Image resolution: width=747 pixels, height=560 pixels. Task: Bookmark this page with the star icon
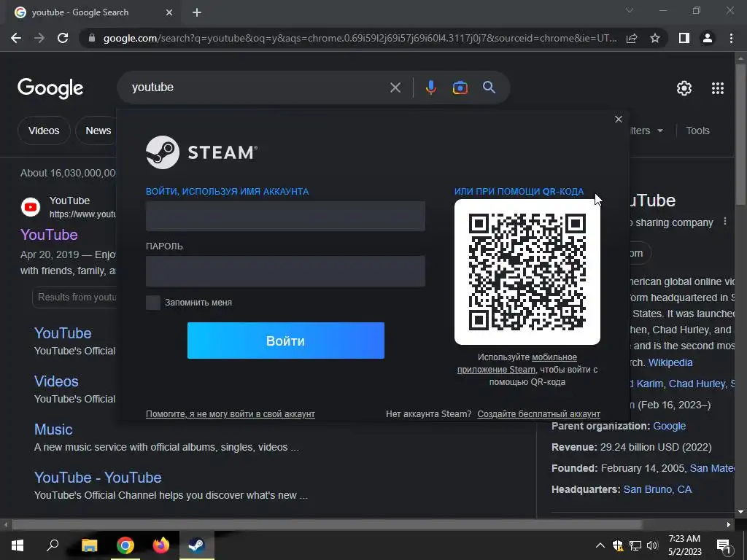click(655, 38)
